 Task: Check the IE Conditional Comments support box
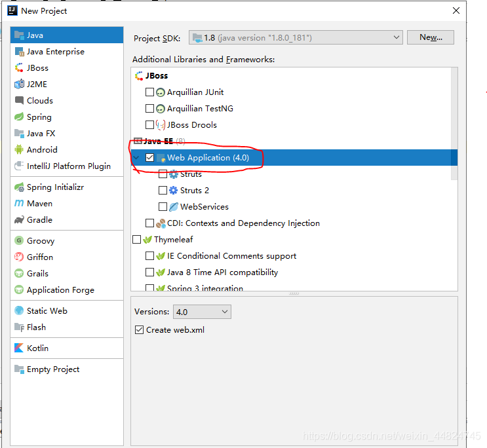pos(149,256)
